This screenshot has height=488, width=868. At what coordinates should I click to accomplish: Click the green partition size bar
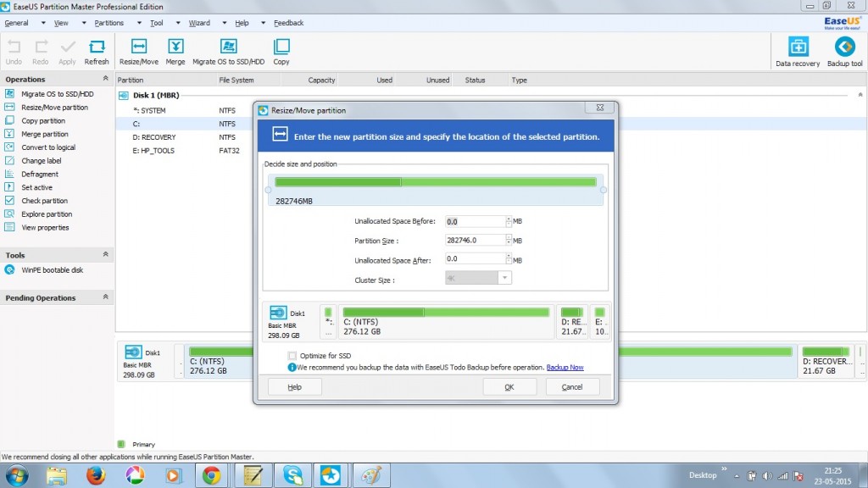[x=436, y=182]
